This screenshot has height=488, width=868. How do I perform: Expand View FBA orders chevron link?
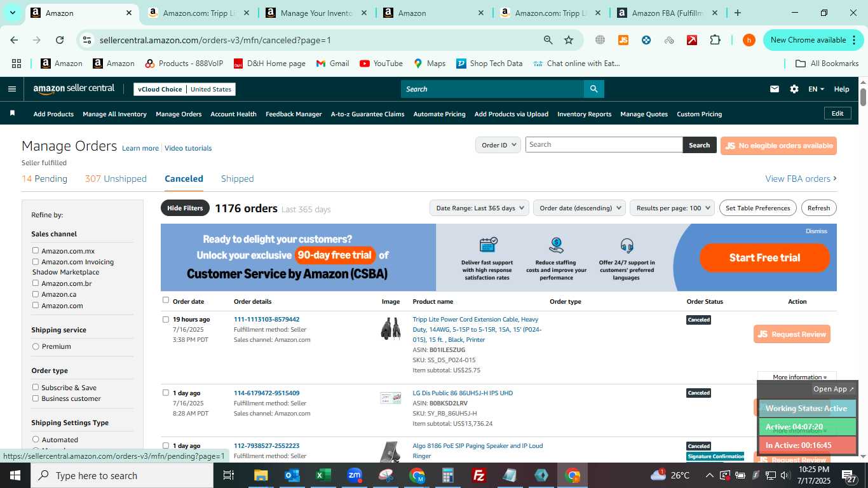point(801,179)
